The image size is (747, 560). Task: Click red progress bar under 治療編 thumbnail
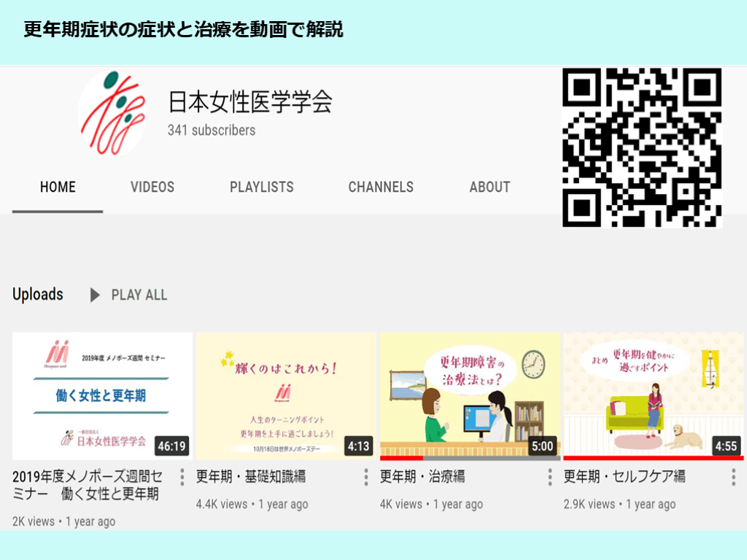[x=401, y=458]
